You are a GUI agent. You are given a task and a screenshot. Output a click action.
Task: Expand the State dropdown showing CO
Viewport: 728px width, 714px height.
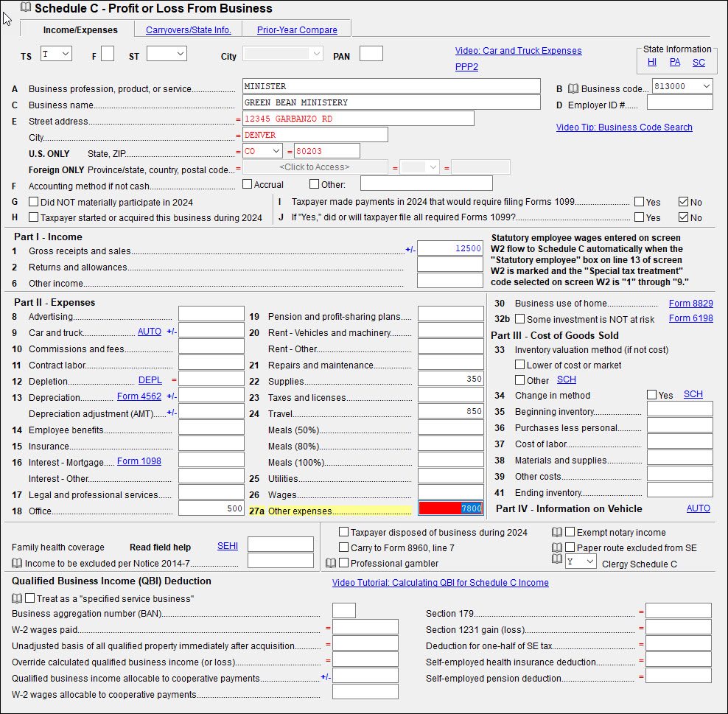click(x=263, y=151)
